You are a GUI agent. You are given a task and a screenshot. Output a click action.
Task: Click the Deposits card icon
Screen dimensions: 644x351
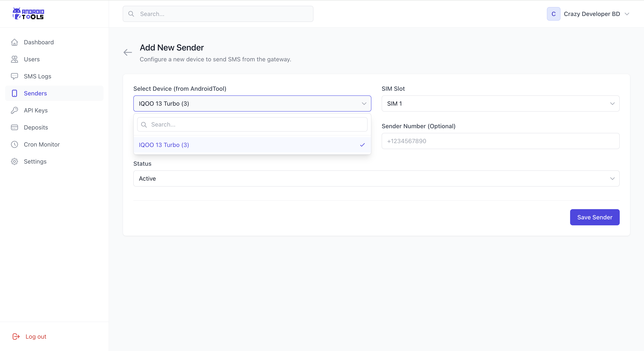point(14,127)
